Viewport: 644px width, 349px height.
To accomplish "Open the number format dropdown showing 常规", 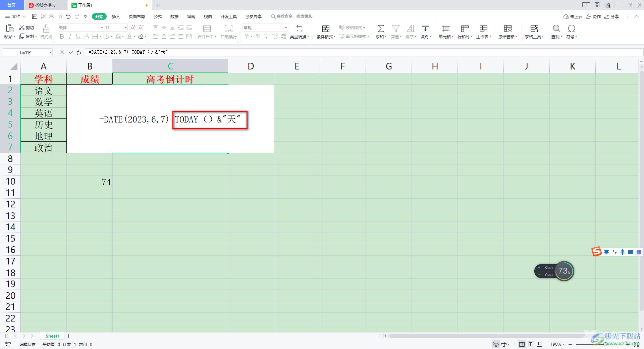I will (286, 28).
